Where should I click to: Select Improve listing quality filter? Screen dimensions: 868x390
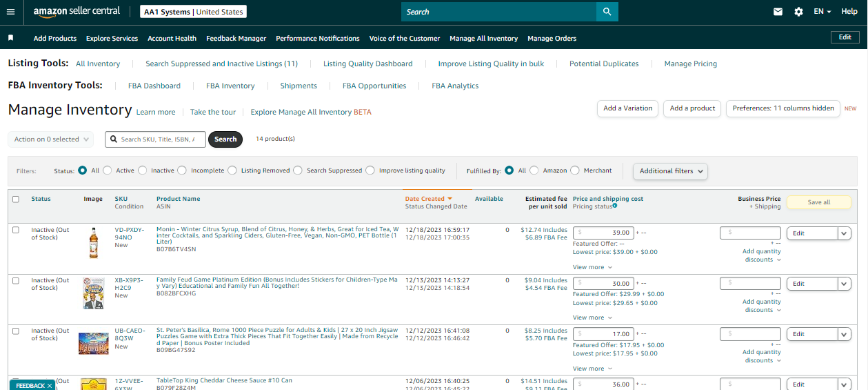point(370,170)
